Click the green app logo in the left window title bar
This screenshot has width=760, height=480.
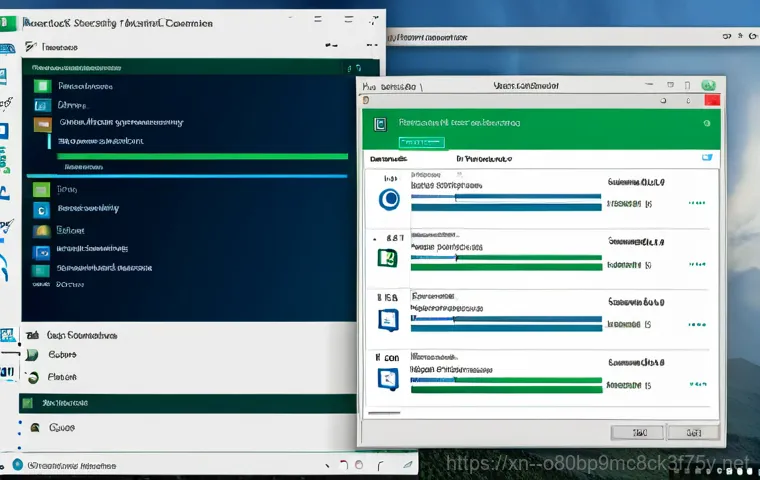[7, 23]
